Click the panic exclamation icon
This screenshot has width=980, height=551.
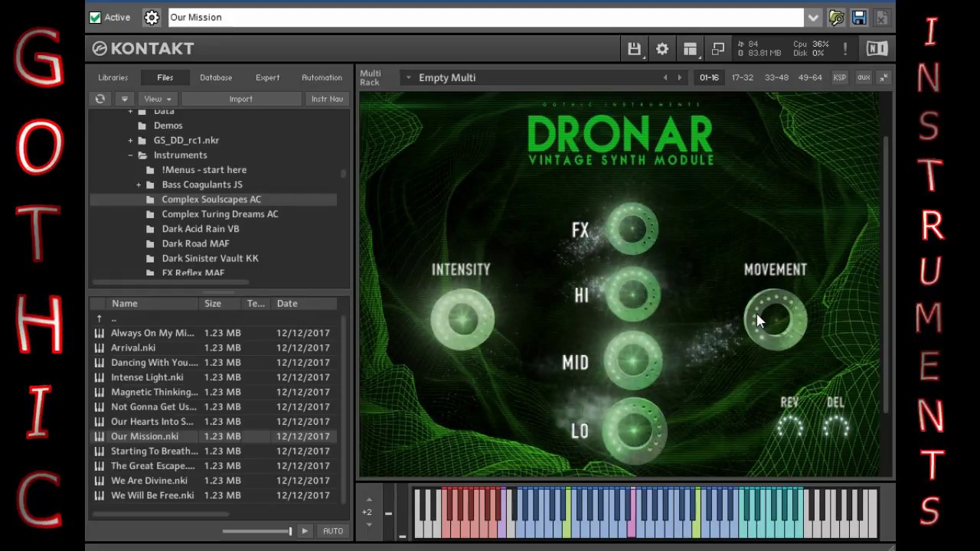click(x=845, y=49)
